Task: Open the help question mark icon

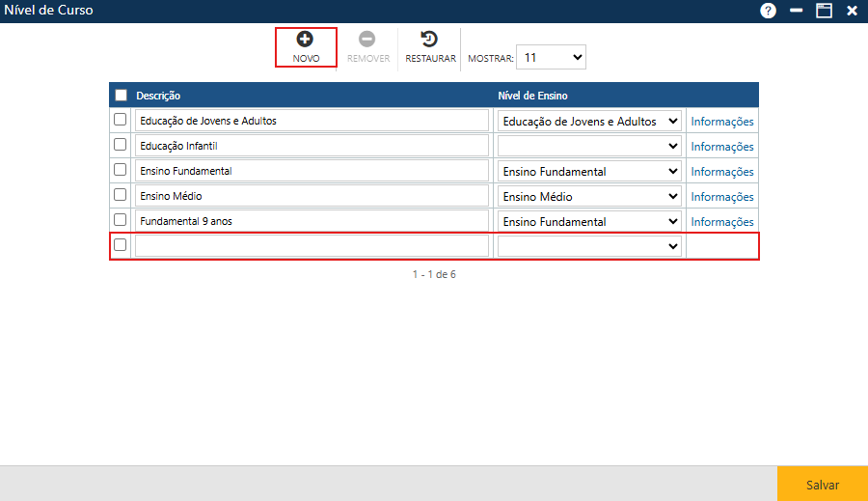Action: point(768,11)
